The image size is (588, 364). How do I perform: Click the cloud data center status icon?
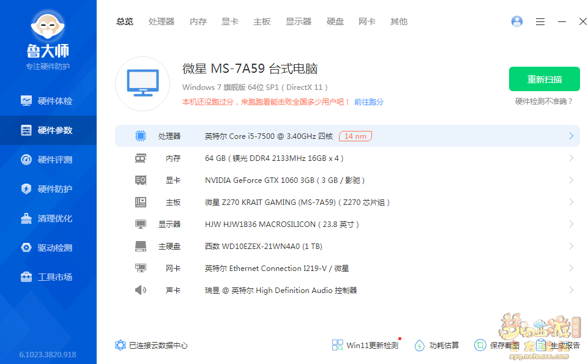tap(121, 345)
